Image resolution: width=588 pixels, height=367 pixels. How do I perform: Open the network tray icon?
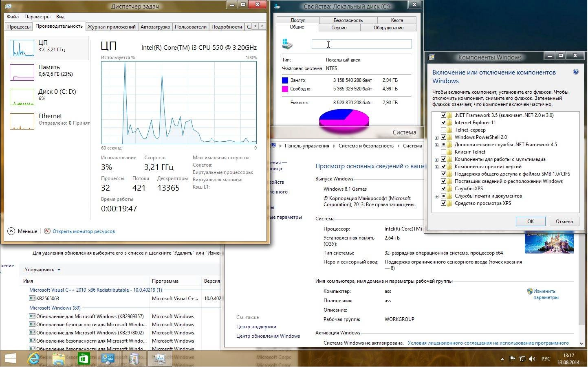coord(522,359)
